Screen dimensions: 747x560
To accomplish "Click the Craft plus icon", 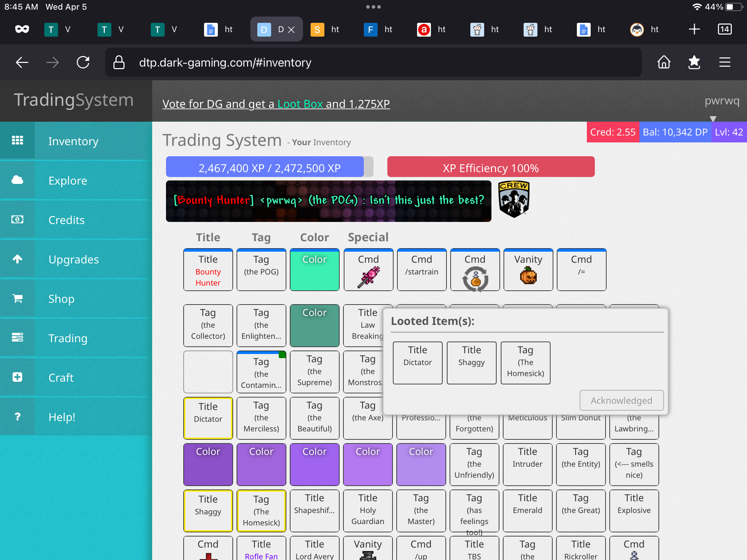I will pos(17,377).
